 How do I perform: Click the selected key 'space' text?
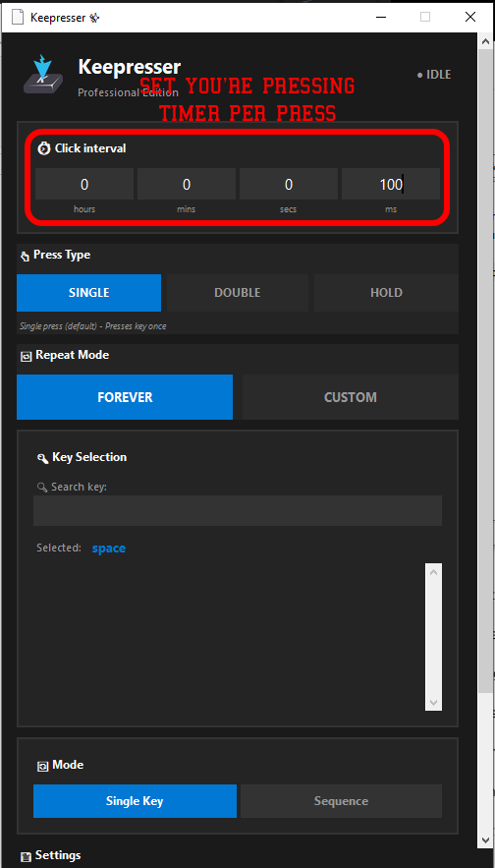(108, 549)
